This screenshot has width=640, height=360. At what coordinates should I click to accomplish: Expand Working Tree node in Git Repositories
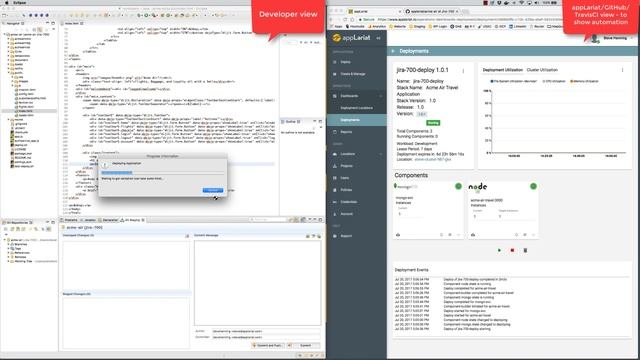(x=9, y=261)
